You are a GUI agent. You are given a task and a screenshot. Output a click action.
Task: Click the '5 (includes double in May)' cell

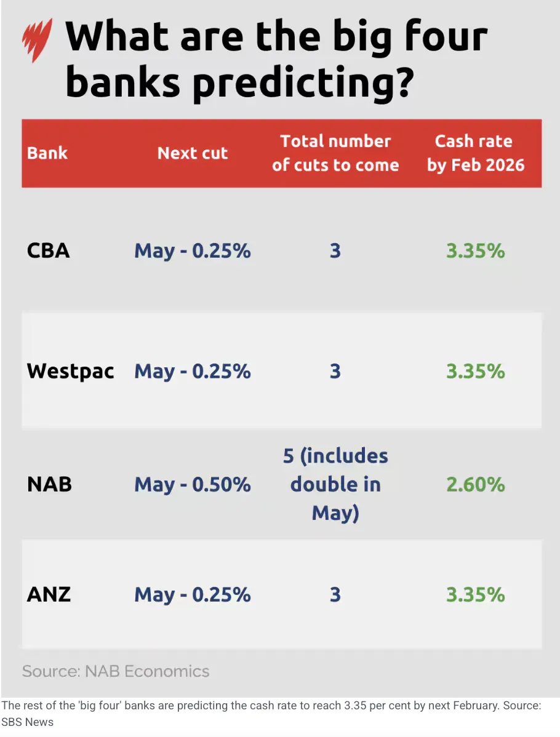click(x=335, y=484)
